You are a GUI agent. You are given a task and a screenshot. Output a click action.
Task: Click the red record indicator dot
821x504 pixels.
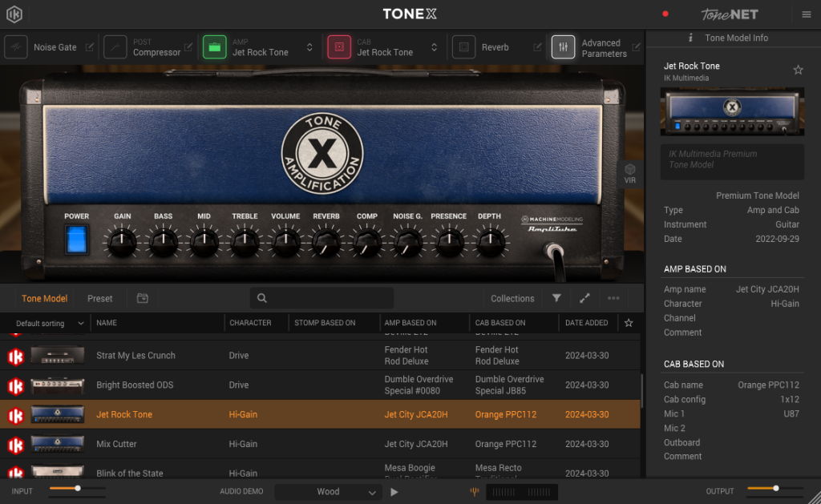665,14
